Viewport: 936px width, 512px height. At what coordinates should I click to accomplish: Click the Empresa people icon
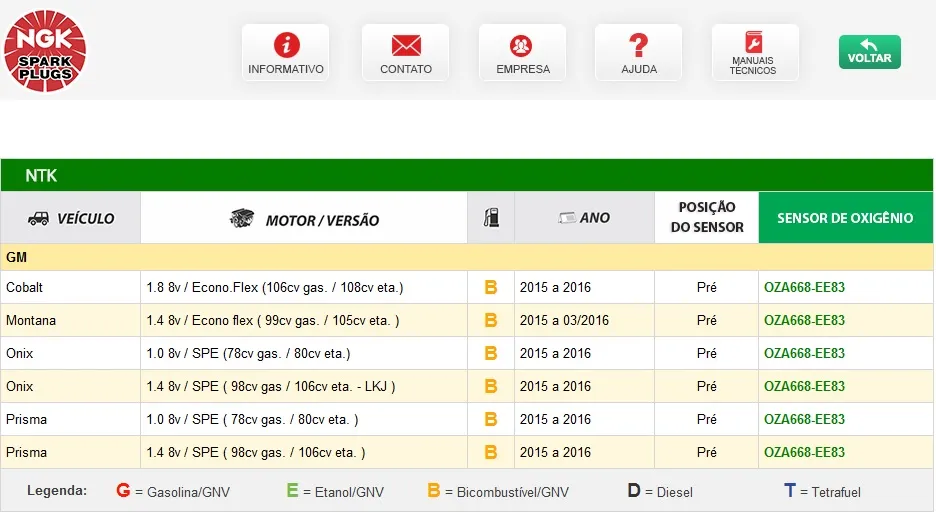(x=522, y=45)
